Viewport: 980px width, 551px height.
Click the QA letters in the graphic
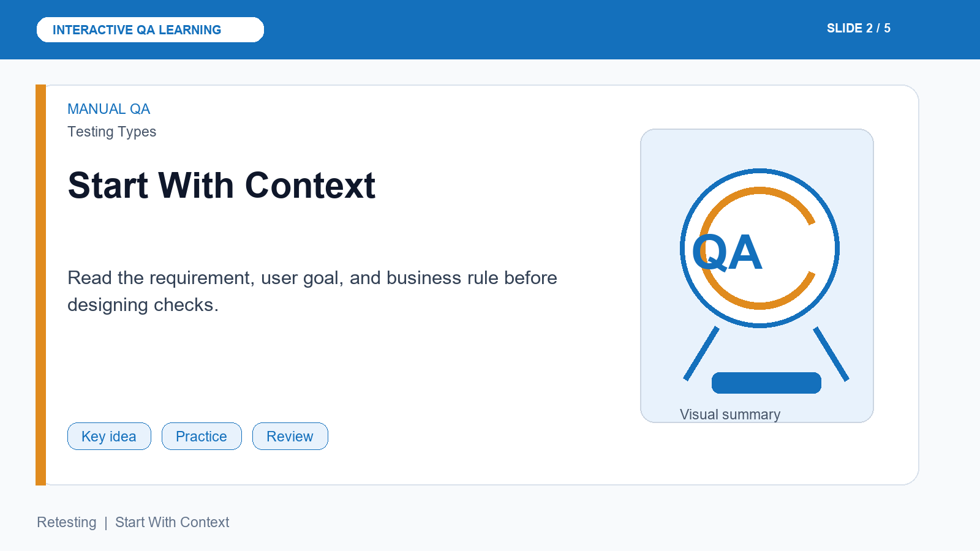[x=727, y=252]
